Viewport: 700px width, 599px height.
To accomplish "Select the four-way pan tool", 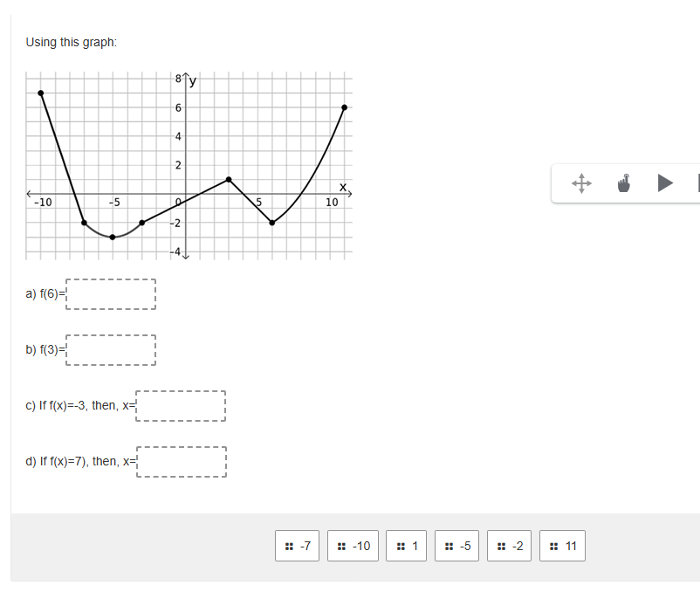I will 582,183.
